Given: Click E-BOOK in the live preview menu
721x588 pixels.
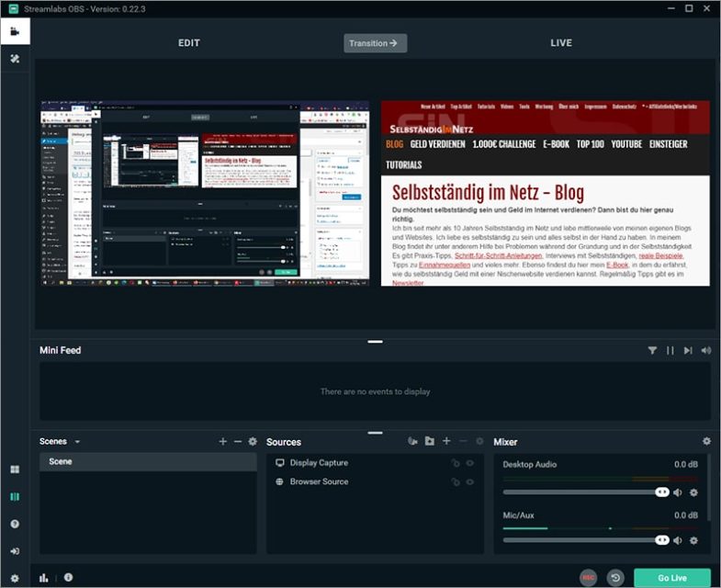Looking at the screenshot, I should (556, 144).
